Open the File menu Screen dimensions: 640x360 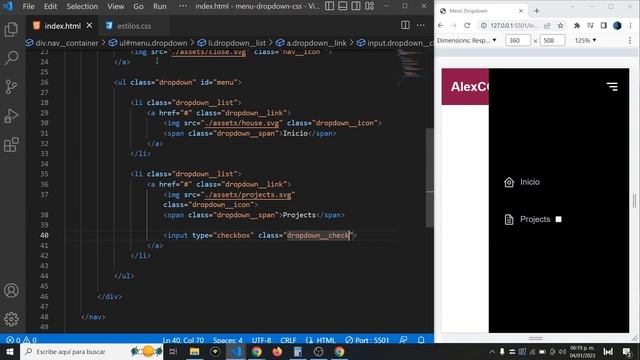(28, 6)
